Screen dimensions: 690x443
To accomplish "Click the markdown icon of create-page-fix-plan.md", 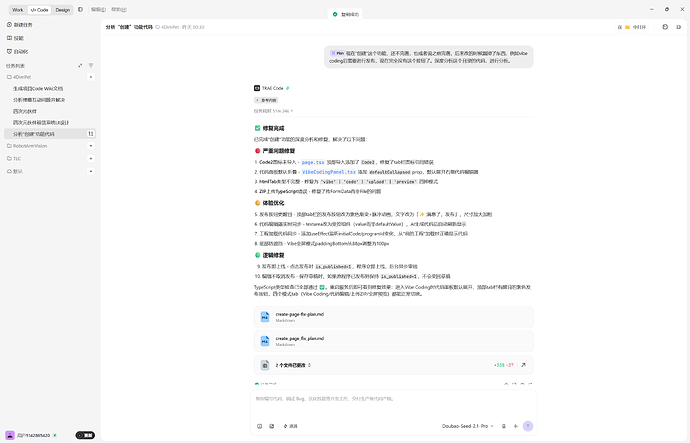I will [264, 317].
